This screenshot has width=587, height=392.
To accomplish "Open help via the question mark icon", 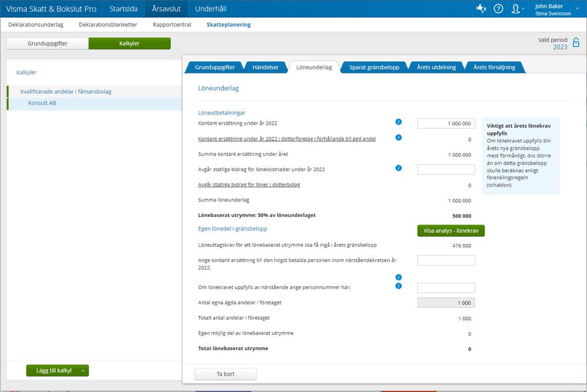I will tap(498, 9).
